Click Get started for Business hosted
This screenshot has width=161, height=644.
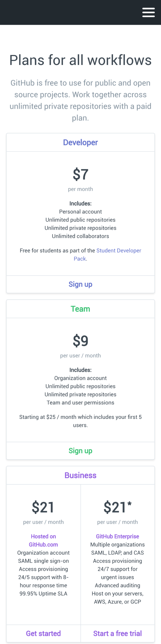43,633
